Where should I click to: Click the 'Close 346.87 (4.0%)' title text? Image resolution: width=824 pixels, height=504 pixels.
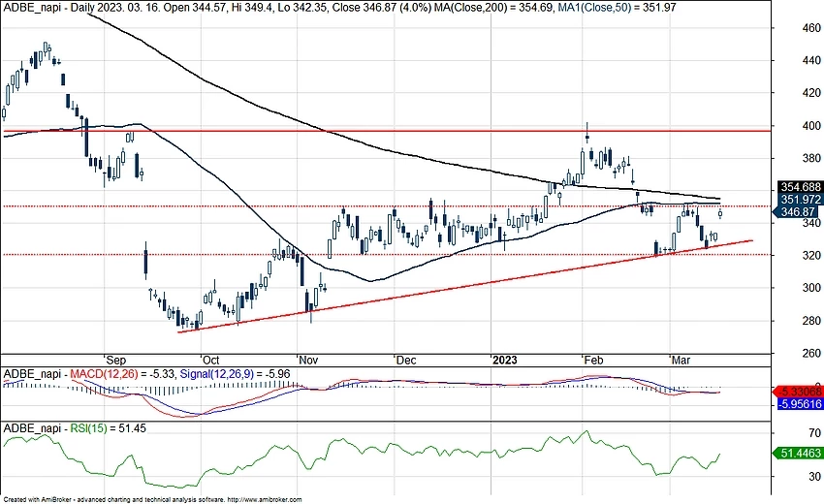380,8
